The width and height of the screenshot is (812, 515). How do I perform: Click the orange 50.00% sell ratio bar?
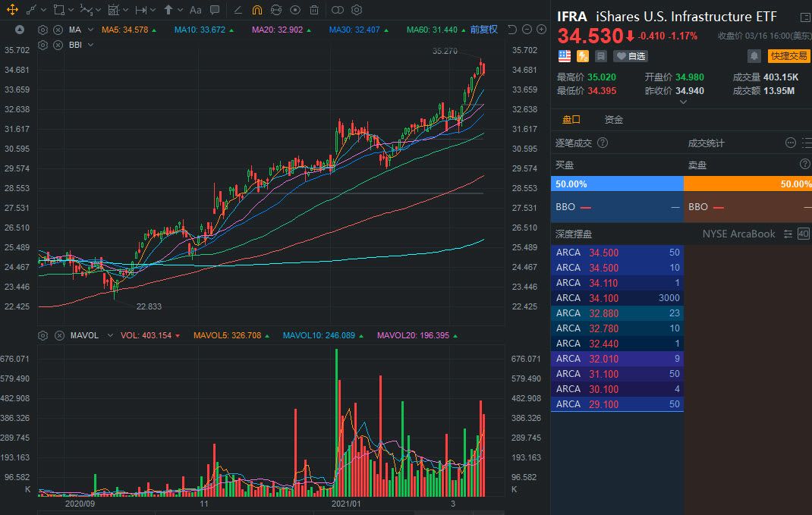tap(747, 184)
